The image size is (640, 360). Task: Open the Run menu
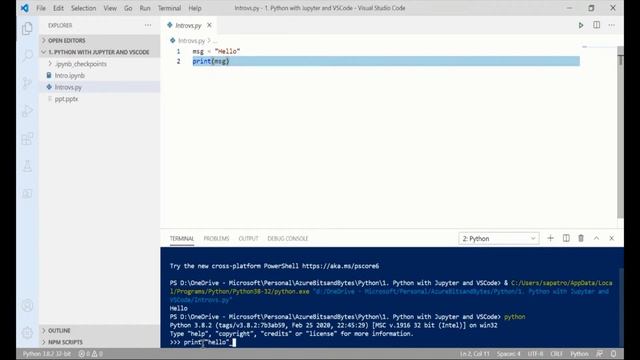(x=145, y=8)
